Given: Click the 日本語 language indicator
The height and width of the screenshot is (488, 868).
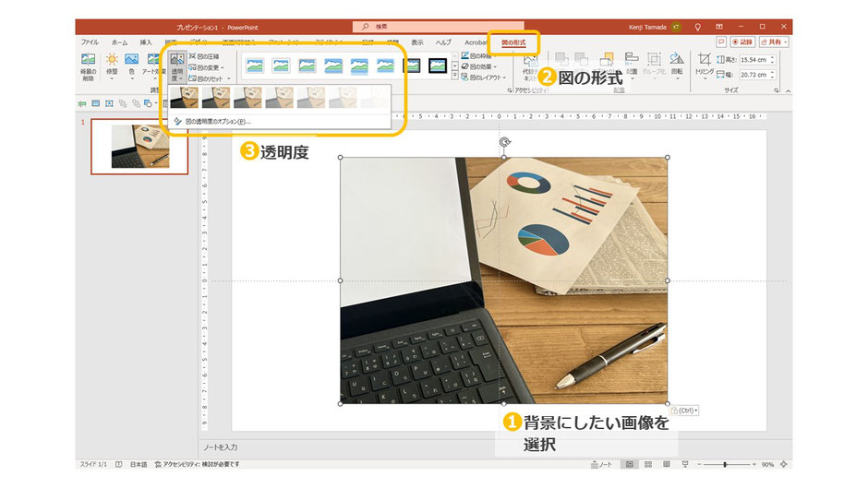Looking at the screenshot, I should click(139, 465).
